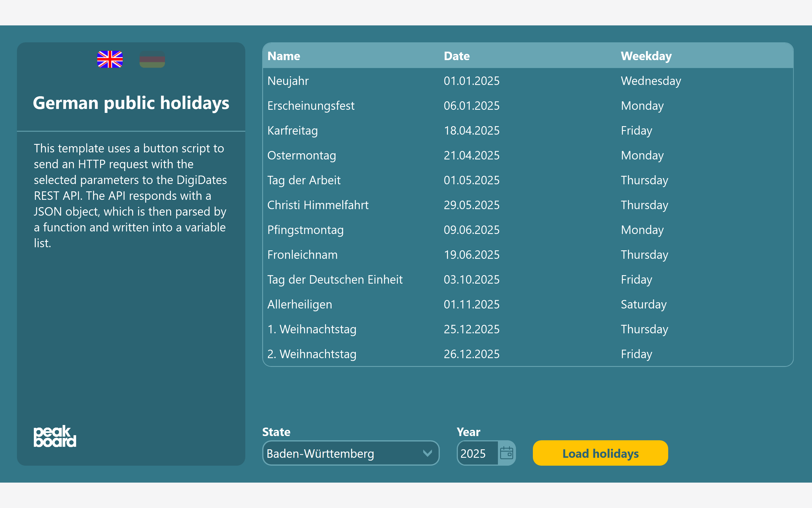Image resolution: width=812 pixels, height=508 pixels.
Task: Select the Tag der Deutschen Einheit entry
Action: tap(335, 279)
